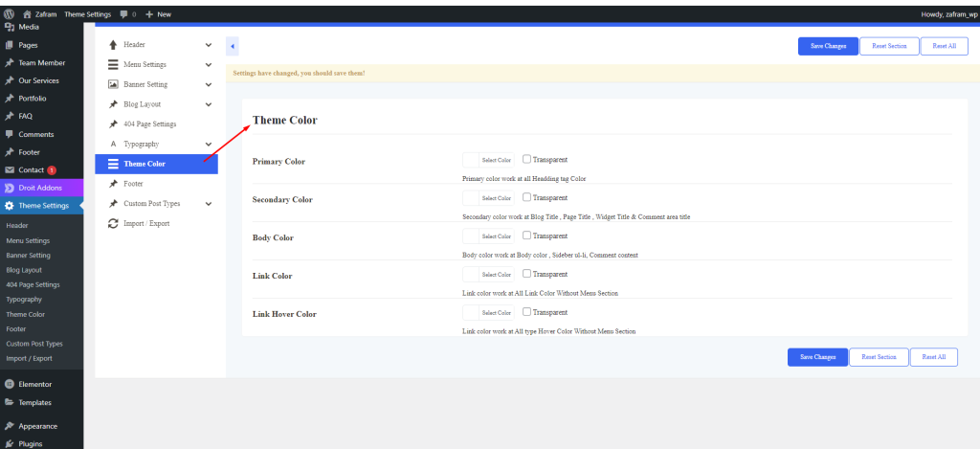The width and height of the screenshot is (980, 449).
Task: Enable Transparent for Primary Color
Action: 526,159
